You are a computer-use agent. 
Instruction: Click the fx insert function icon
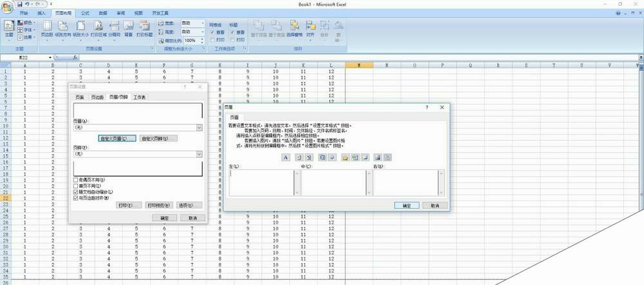75,57
